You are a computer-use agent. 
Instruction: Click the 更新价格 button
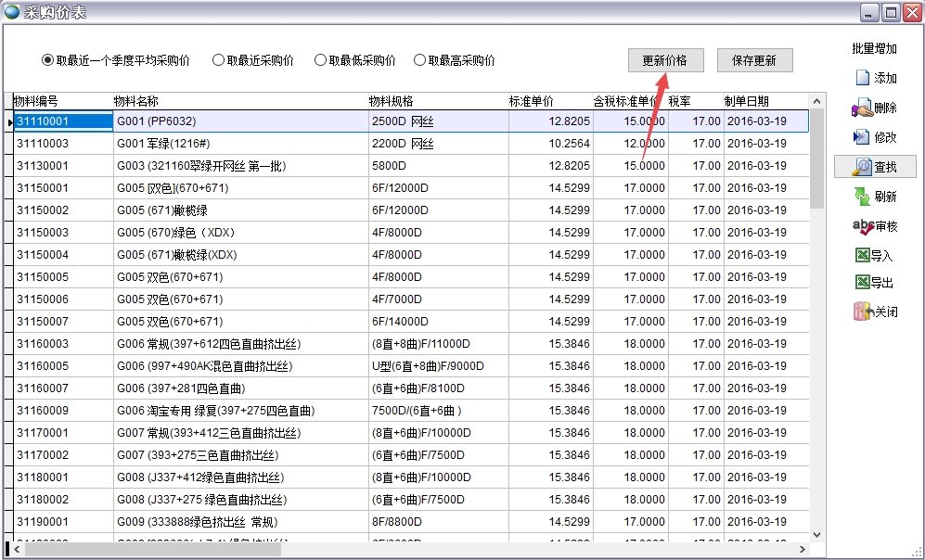[x=664, y=59]
